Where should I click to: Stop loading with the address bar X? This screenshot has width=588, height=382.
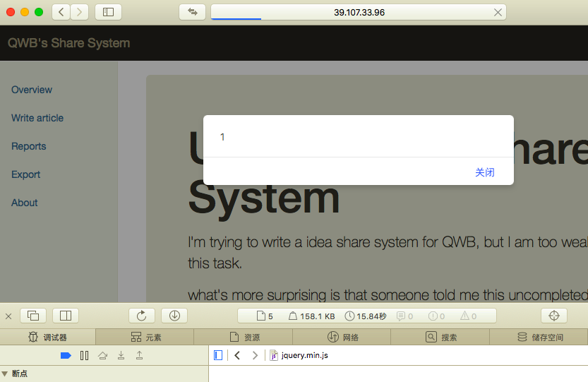click(498, 13)
